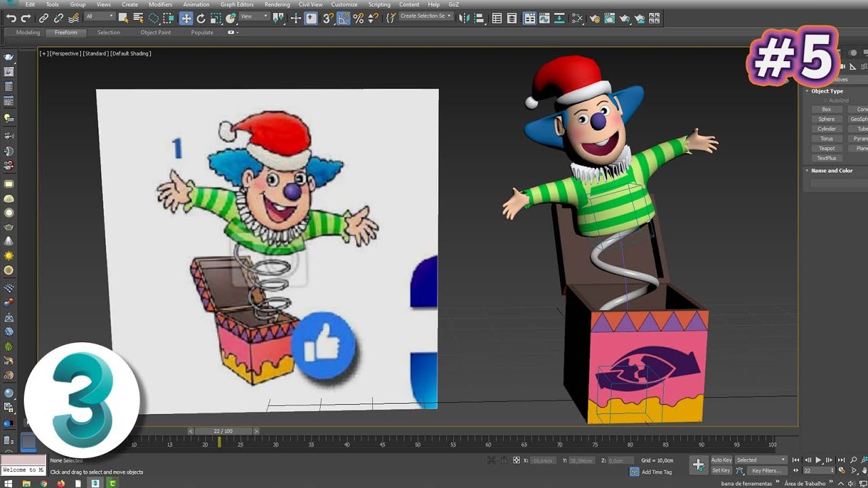Click the TextPlus object button
Viewport: 868px width, 488px height.
pyautogui.click(x=827, y=158)
